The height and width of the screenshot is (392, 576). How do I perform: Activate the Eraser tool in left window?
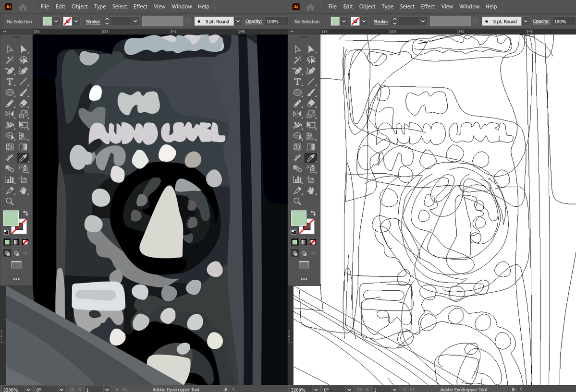click(24, 104)
